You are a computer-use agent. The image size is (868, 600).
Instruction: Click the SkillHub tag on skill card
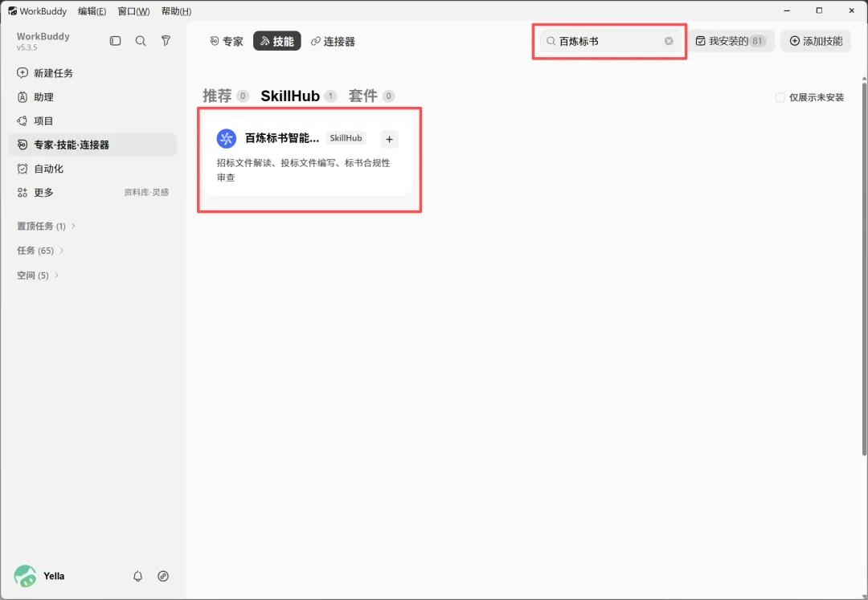coord(346,138)
